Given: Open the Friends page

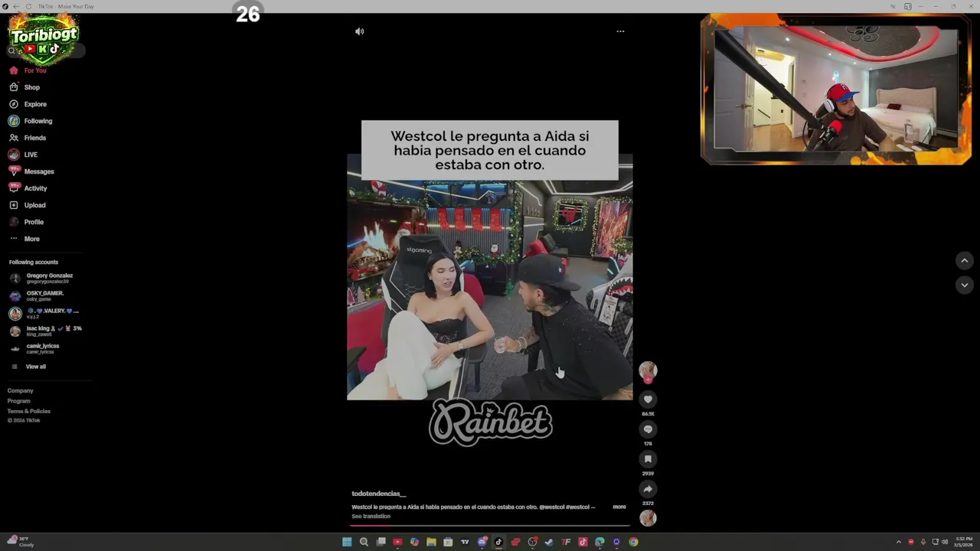Looking at the screenshot, I should coord(28,138).
